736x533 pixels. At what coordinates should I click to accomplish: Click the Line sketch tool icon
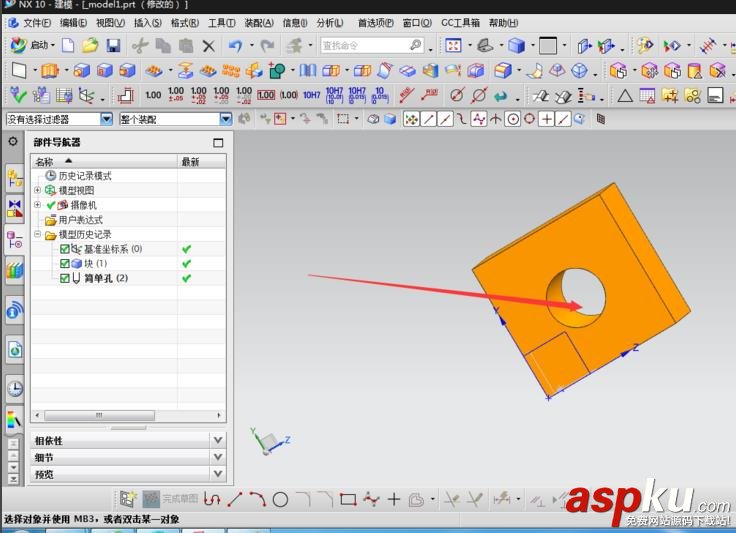(235, 499)
